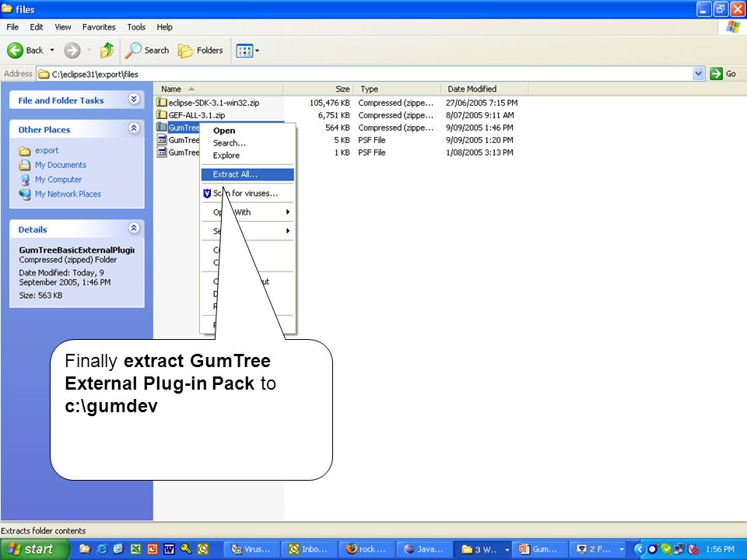Collapse the Details panel
Viewport: 747px width, 560px height.
point(134,228)
